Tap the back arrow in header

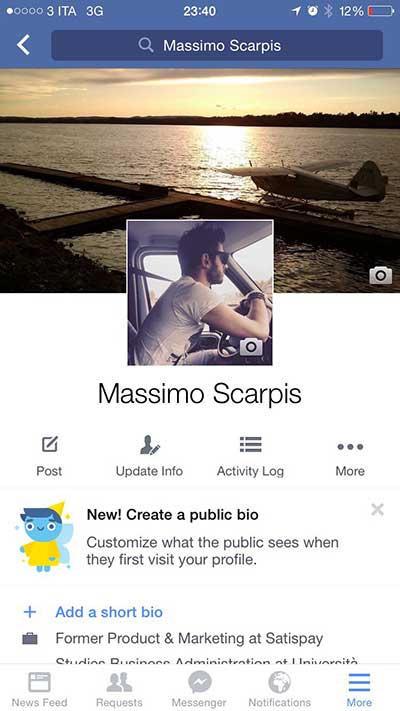(x=23, y=45)
